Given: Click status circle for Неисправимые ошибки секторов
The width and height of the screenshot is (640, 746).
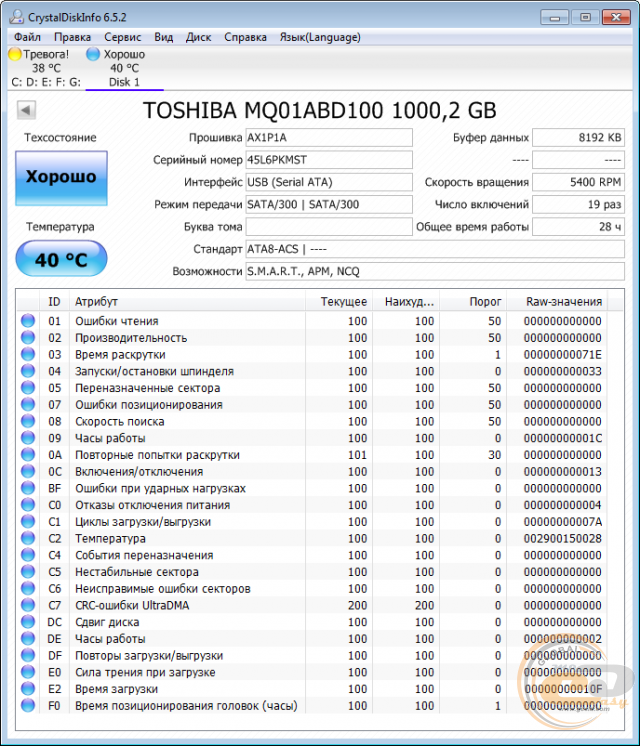Looking at the screenshot, I should click(x=28, y=588).
